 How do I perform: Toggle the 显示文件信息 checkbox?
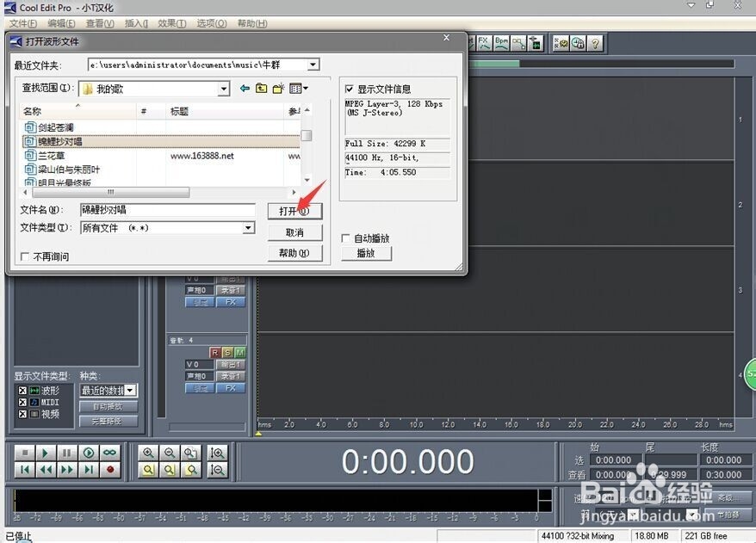pyautogui.click(x=349, y=89)
